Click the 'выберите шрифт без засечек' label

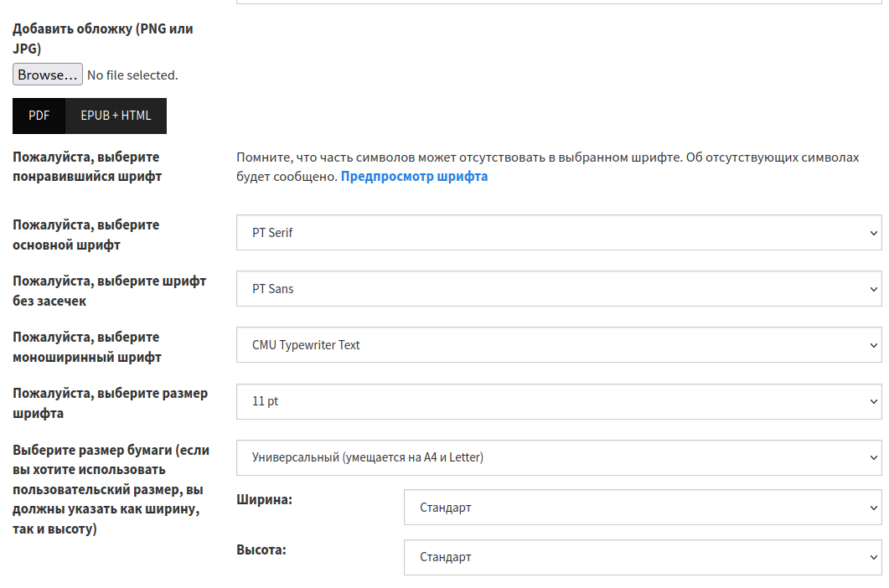tap(109, 291)
